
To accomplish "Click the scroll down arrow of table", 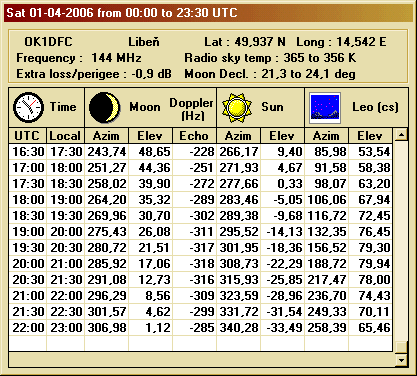I will tap(401, 360).
